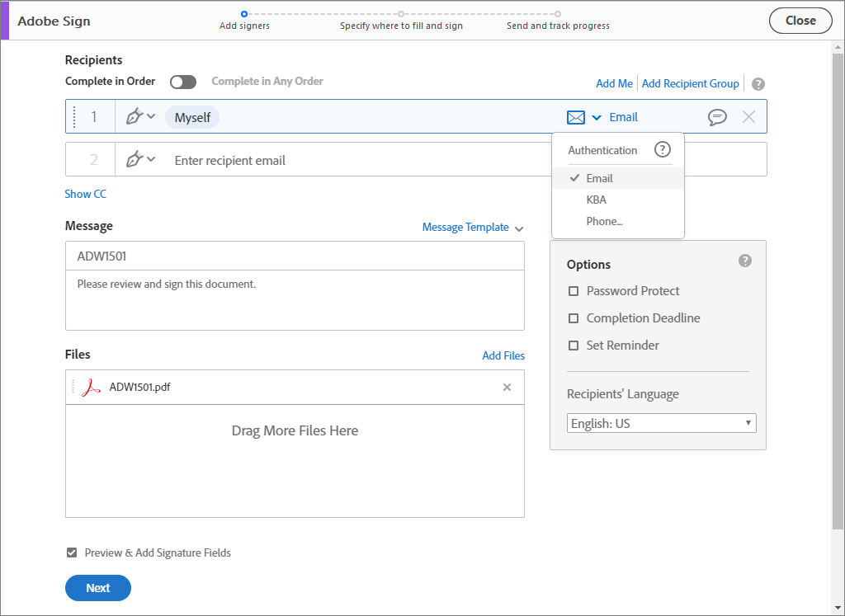The image size is (845, 616).
Task: Open the private message speech bubble icon
Action: coord(717,117)
